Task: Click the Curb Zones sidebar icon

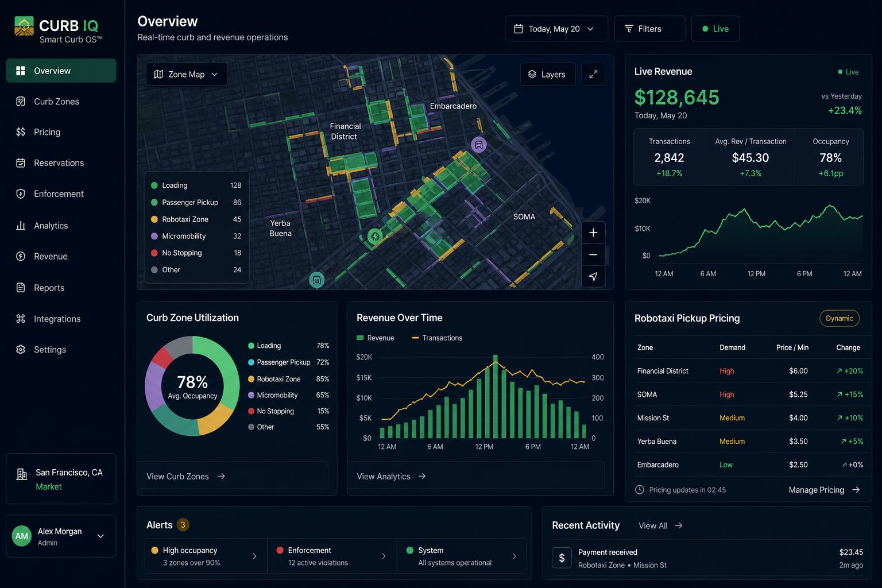Action: click(x=21, y=102)
